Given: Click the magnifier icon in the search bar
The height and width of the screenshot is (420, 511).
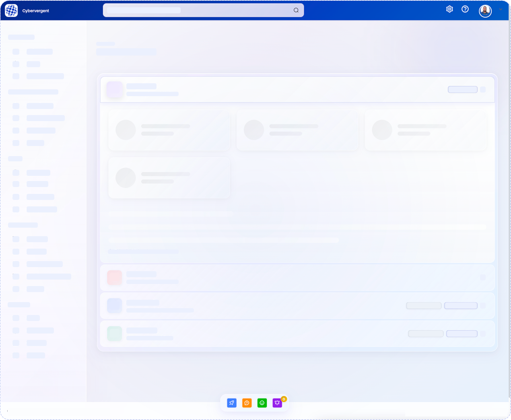Looking at the screenshot, I should (x=296, y=10).
